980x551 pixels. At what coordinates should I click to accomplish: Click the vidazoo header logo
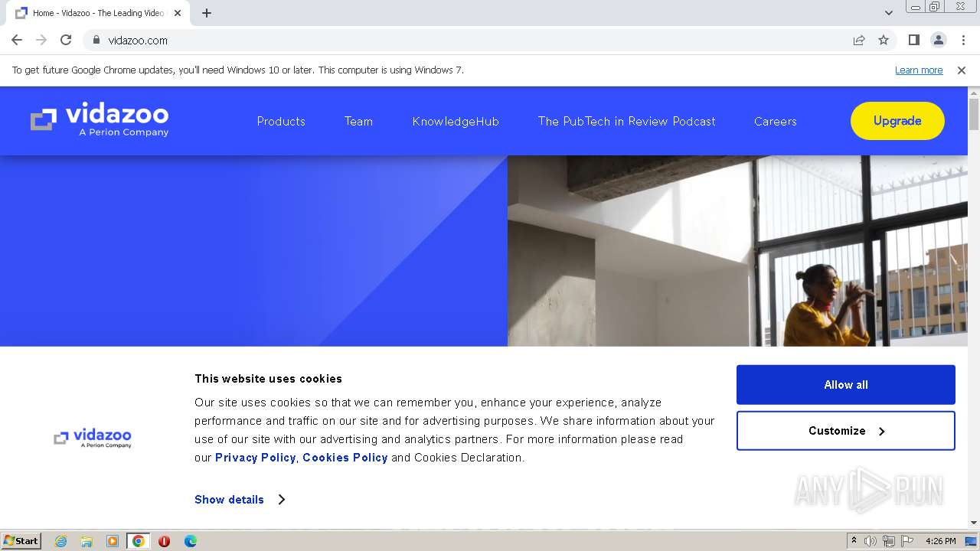(x=100, y=120)
